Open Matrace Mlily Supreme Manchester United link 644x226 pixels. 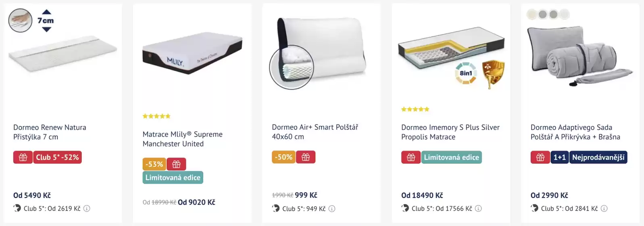click(x=182, y=139)
